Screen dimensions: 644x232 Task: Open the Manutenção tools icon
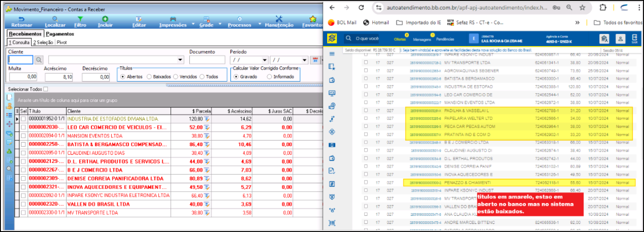pos(279,19)
